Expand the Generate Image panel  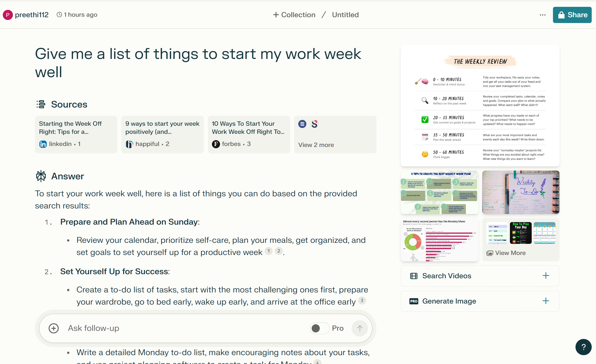pos(480,301)
